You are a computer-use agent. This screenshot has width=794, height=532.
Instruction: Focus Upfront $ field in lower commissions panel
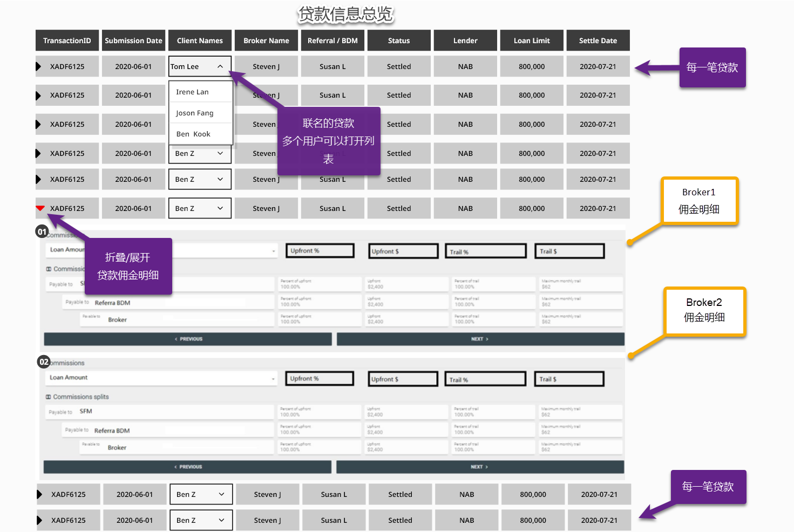tap(403, 379)
